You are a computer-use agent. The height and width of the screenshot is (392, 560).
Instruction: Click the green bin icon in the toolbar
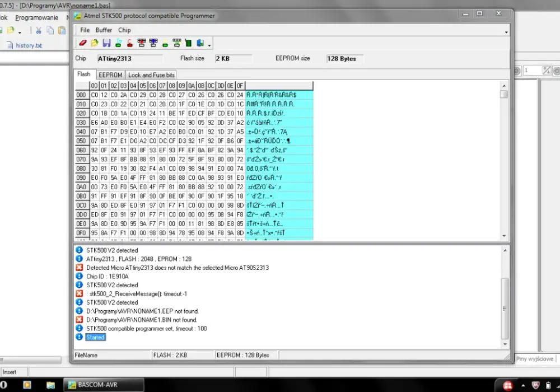(x=188, y=43)
